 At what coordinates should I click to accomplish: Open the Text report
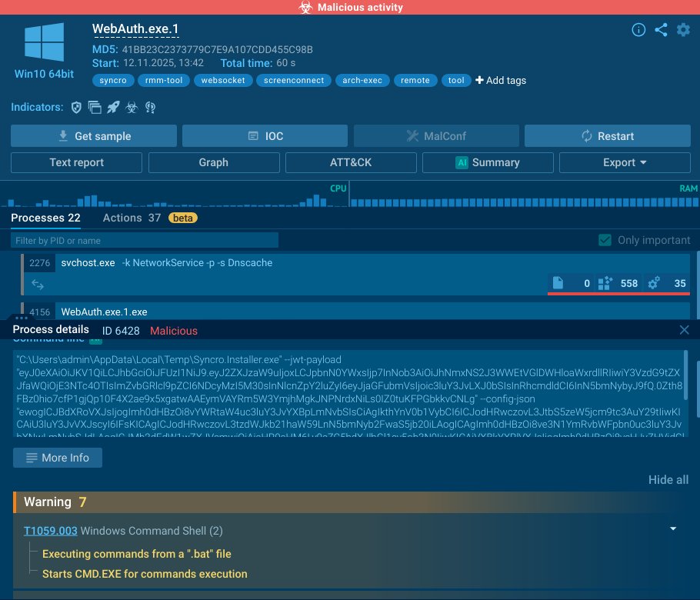[76, 162]
